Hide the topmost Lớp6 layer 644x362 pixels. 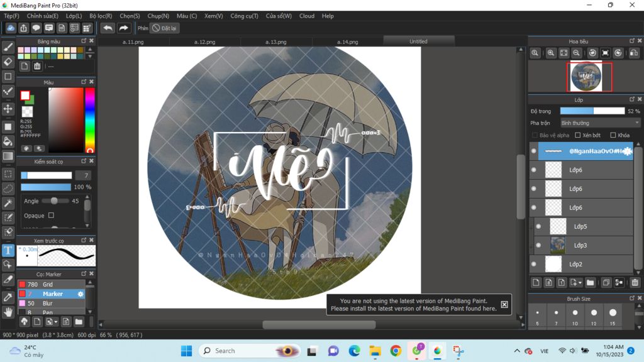click(533, 170)
